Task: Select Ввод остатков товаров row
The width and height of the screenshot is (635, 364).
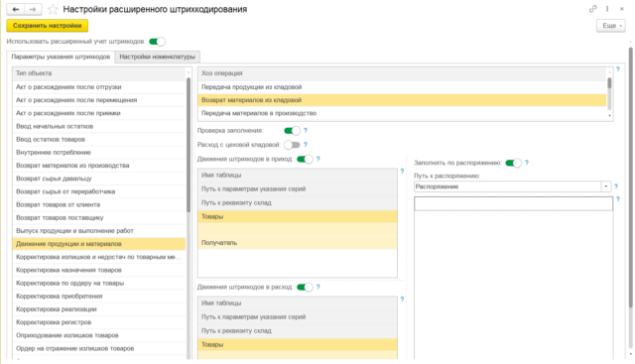Action: (99, 139)
